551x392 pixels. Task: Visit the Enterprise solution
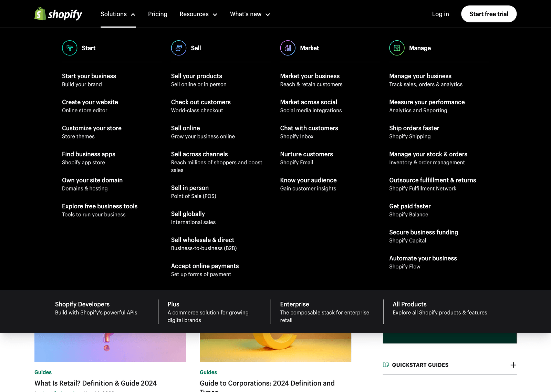click(x=324, y=312)
